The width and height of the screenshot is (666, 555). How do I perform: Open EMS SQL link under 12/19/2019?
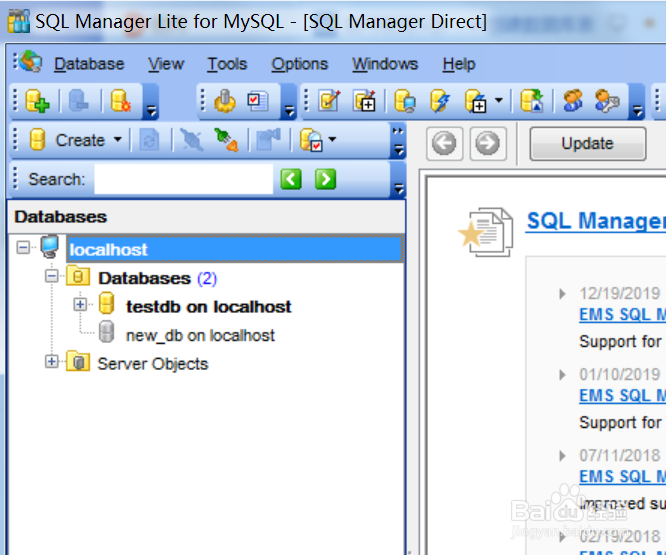tap(622, 314)
